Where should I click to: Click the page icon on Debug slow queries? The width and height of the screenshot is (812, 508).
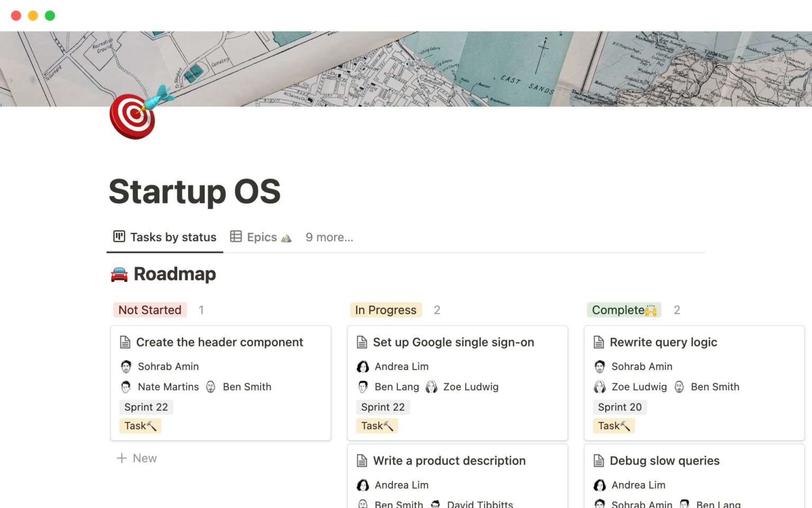tap(599, 461)
